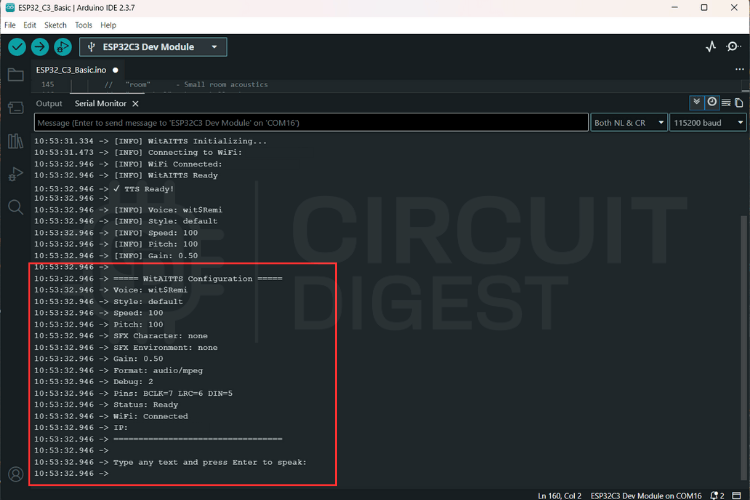Start debugging with the debug play icon
750x500 pixels.
point(63,47)
